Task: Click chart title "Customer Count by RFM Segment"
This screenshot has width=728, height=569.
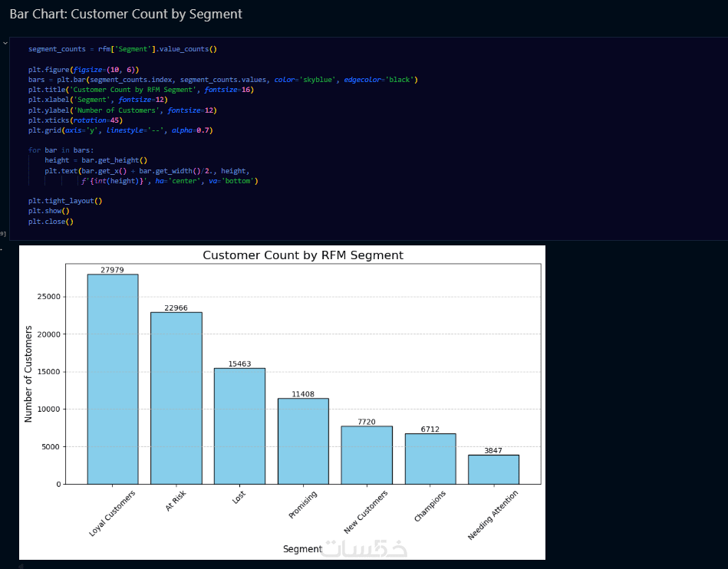Action: pyautogui.click(x=303, y=255)
